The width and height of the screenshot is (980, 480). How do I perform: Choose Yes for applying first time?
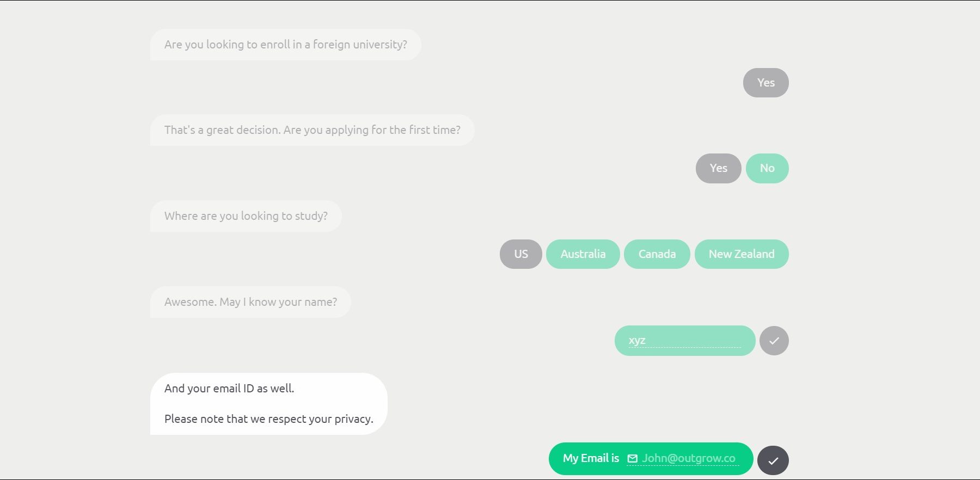pyautogui.click(x=719, y=168)
